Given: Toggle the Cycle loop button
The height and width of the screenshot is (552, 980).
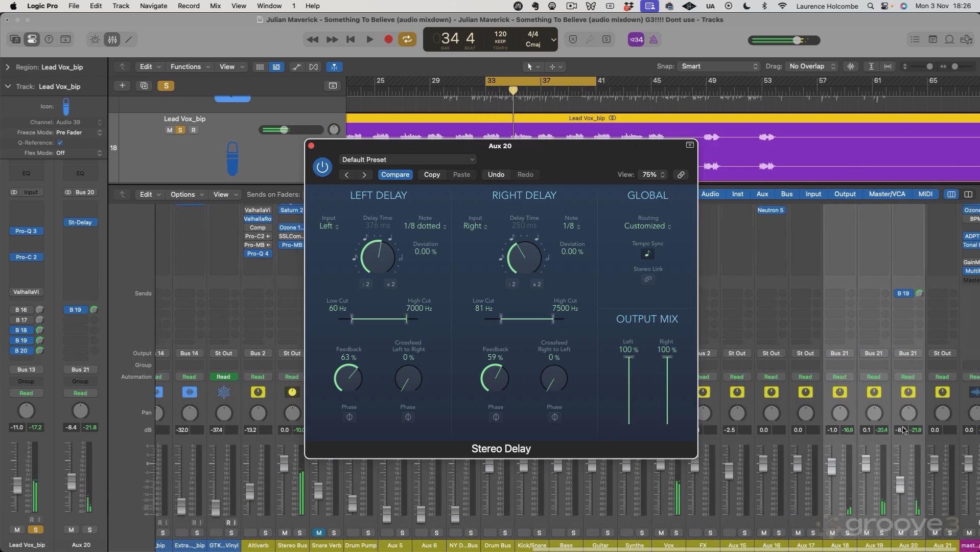Looking at the screenshot, I should 407,40.
